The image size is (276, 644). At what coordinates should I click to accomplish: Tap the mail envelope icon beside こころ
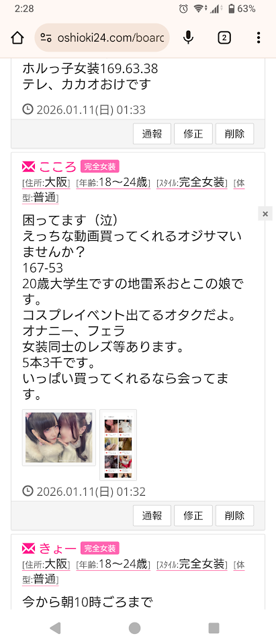(29, 166)
